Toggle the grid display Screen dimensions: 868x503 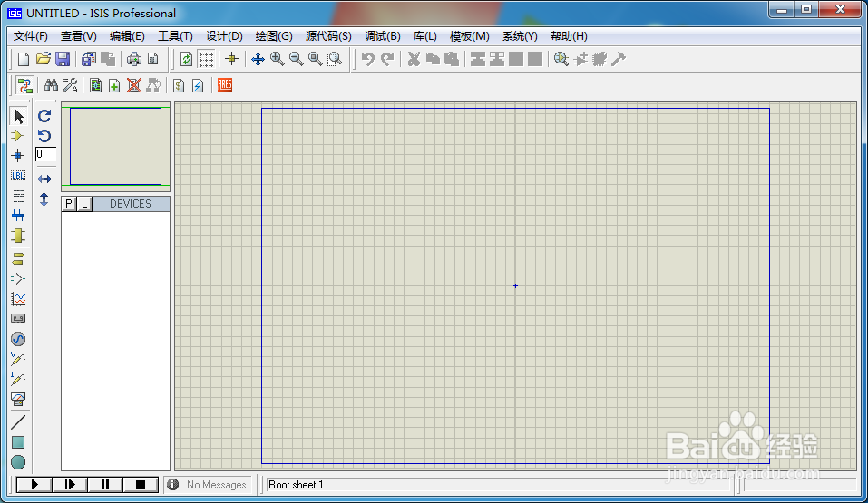pyautogui.click(x=206, y=59)
